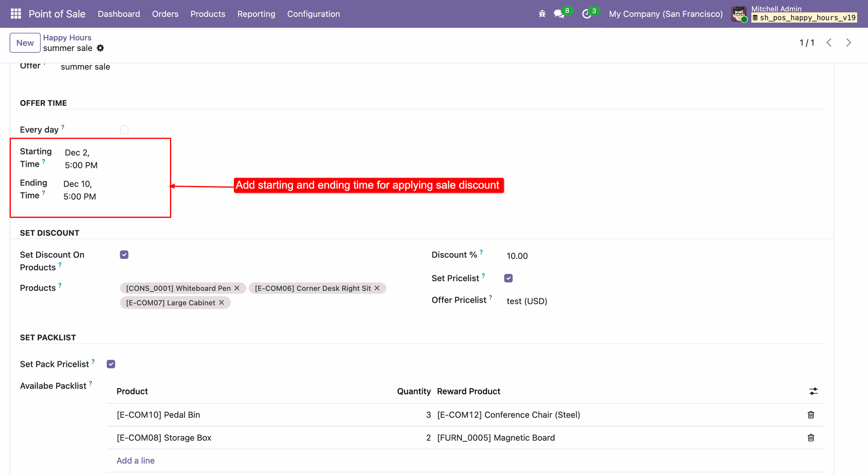Click the Set Pack Pricelist help question mark
This screenshot has width=868, height=475.
pyautogui.click(x=93, y=362)
